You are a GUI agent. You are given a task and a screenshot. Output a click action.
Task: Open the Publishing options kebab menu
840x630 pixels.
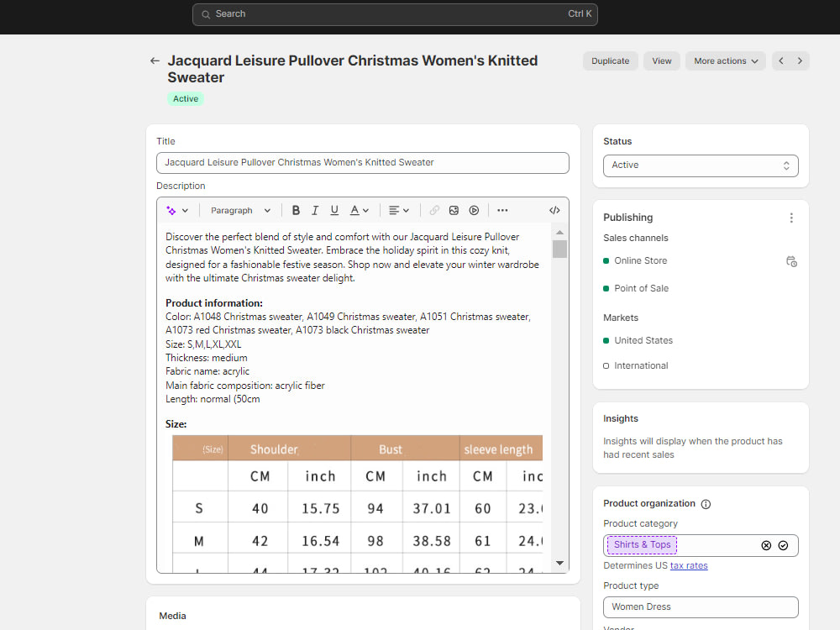pos(791,218)
